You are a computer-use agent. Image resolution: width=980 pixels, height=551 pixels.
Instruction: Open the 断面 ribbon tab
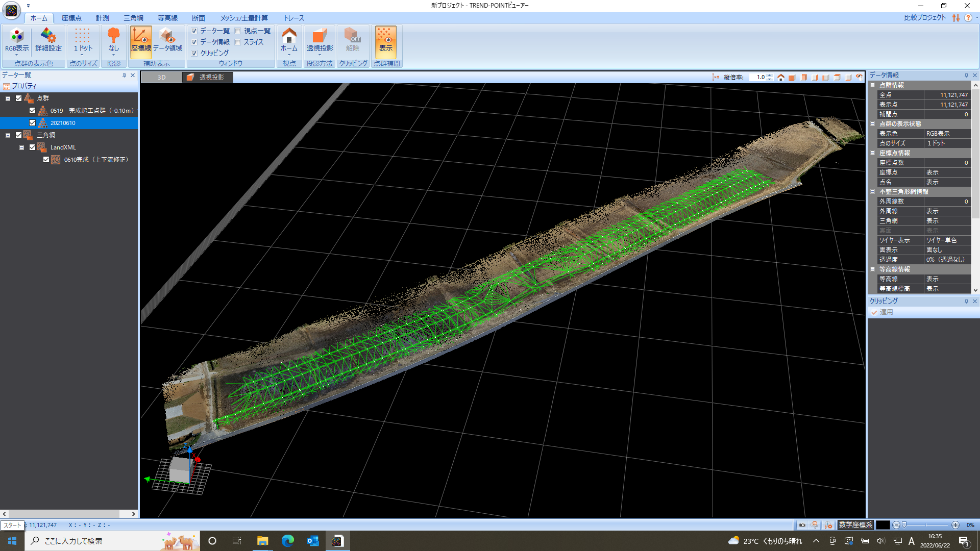point(199,18)
